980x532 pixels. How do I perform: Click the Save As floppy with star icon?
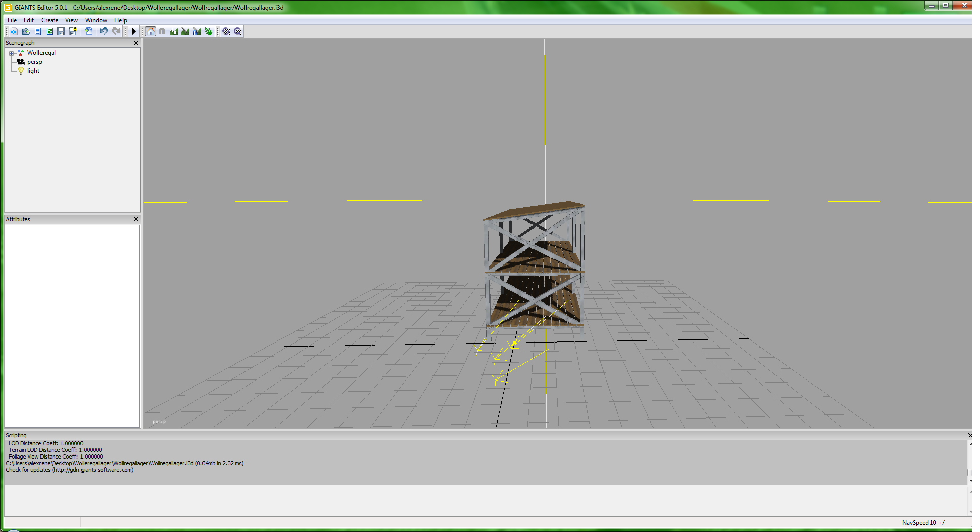[x=73, y=31]
